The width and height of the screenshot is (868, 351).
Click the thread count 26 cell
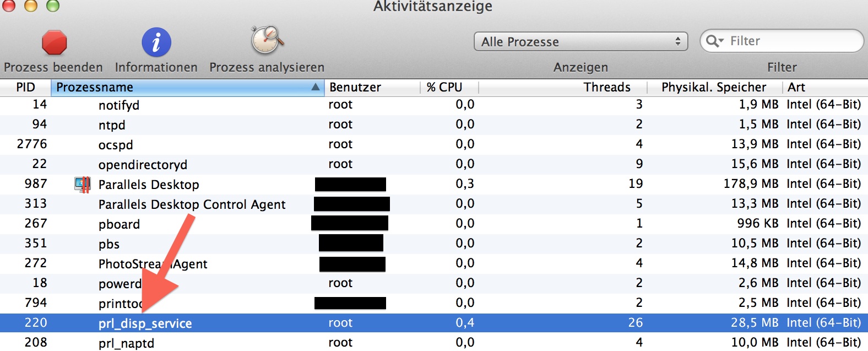[636, 322]
